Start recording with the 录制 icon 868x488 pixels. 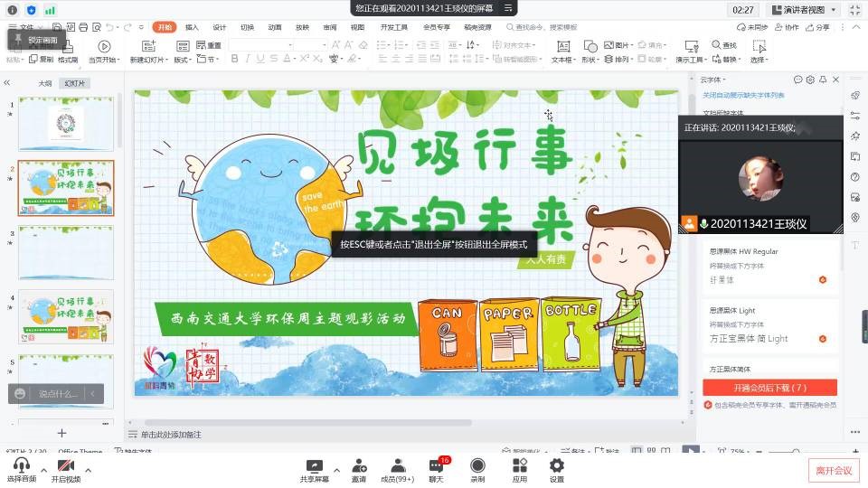pyautogui.click(x=477, y=465)
